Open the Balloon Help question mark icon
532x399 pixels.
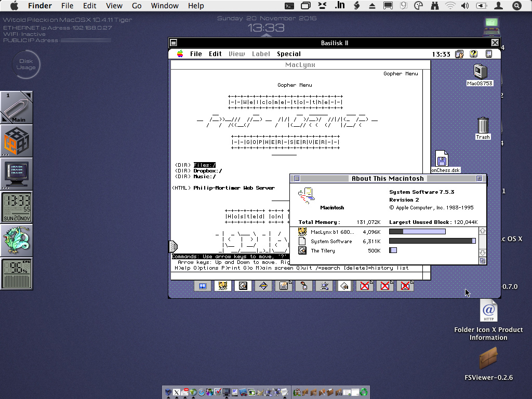tap(473, 54)
